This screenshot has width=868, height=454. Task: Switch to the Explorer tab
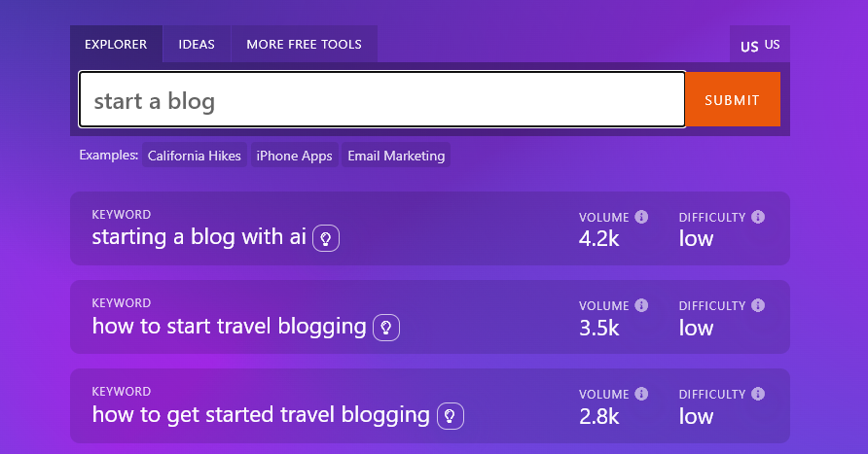pos(116,45)
